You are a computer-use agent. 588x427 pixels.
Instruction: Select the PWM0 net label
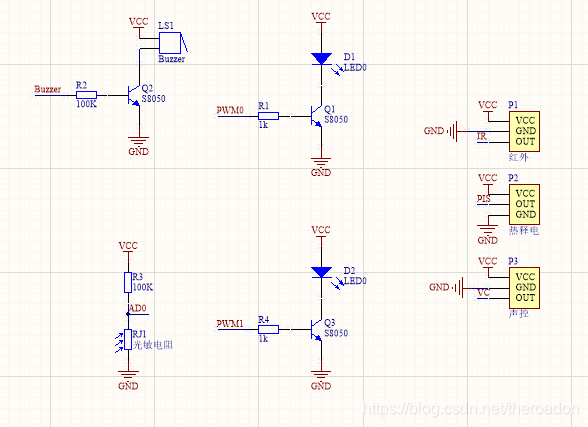[230, 110]
